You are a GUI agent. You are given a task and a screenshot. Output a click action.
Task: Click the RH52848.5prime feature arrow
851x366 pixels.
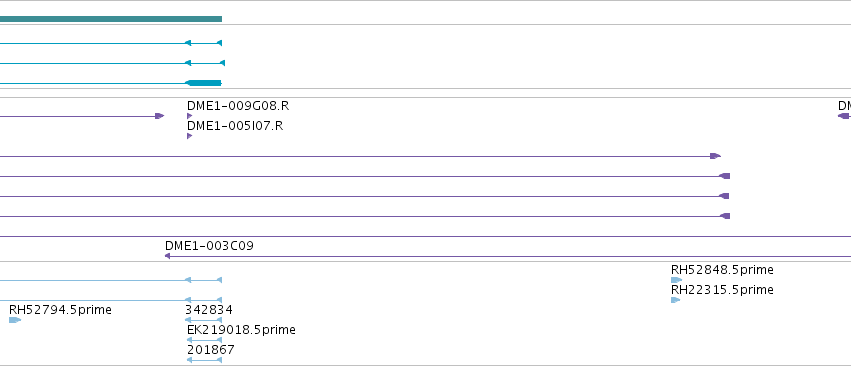click(x=676, y=280)
